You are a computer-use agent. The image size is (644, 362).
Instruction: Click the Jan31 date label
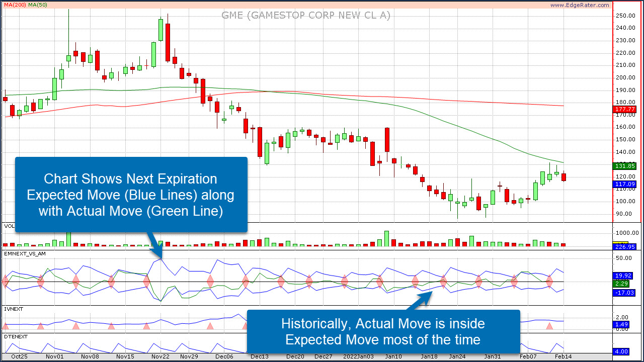492,356
